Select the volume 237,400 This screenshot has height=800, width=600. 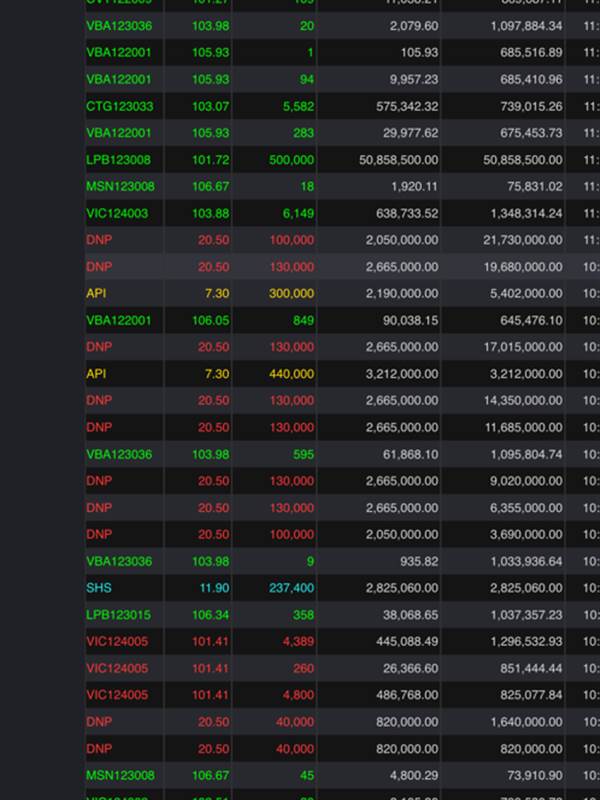pyautogui.click(x=292, y=588)
